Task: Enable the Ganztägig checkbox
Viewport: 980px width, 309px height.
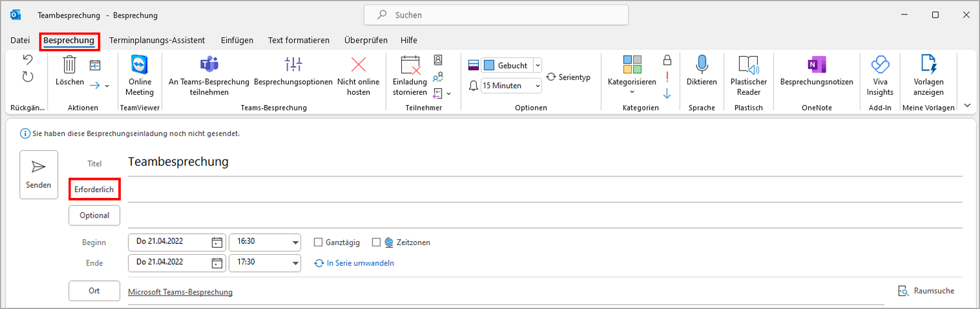Action: coord(319,242)
